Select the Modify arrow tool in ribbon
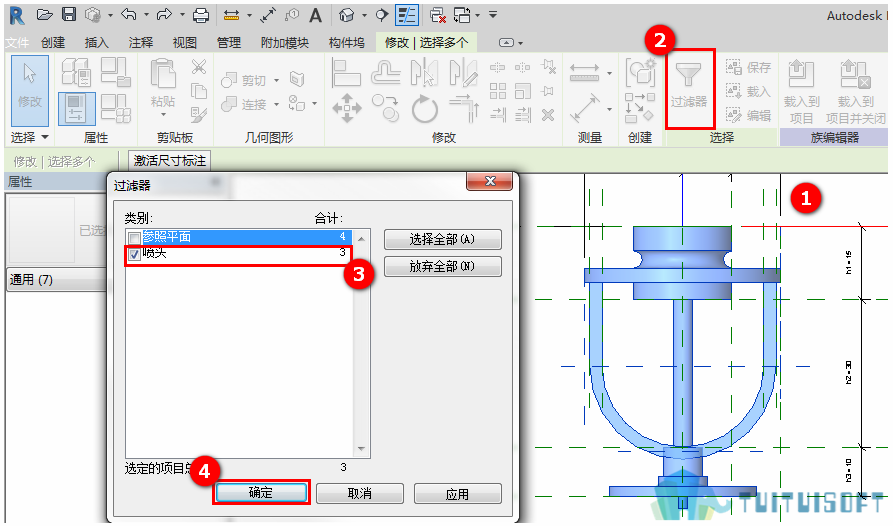This screenshot has width=893, height=526. (x=30, y=91)
